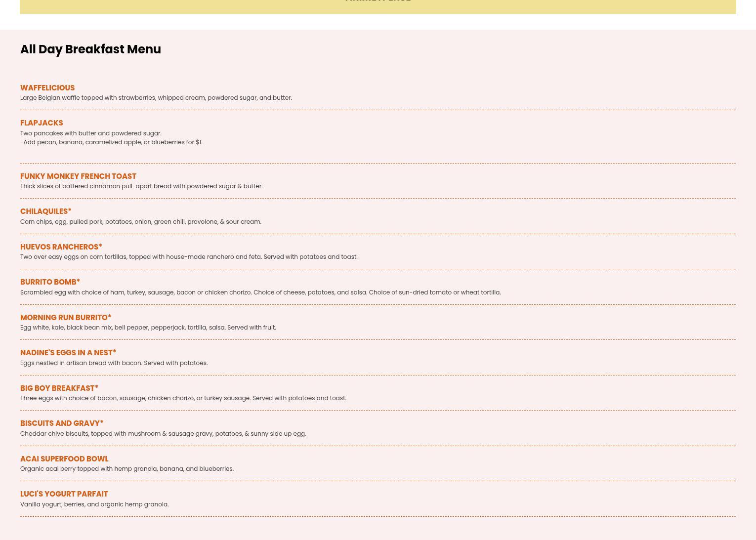Click FUNKY MONKEY FRENCH TOAST title
756x540 pixels.
pyautogui.click(x=78, y=176)
